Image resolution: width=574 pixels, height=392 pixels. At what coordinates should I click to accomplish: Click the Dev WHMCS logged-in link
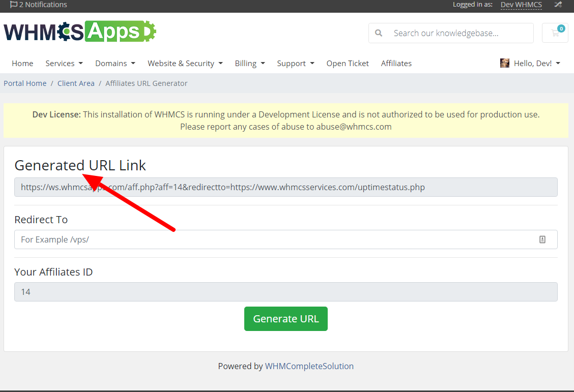pyautogui.click(x=521, y=5)
